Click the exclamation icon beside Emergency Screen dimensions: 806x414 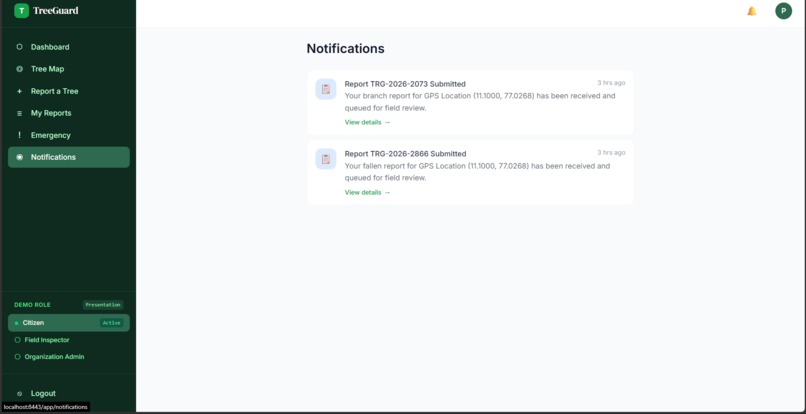coord(20,135)
